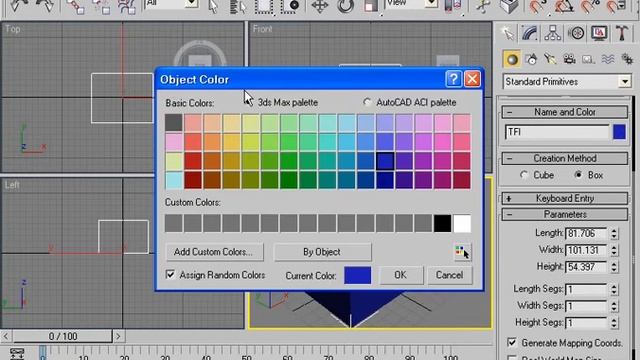Click the Width spinner arrows
The height and width of the screenshot is (360, 640).
pos(614,250)
